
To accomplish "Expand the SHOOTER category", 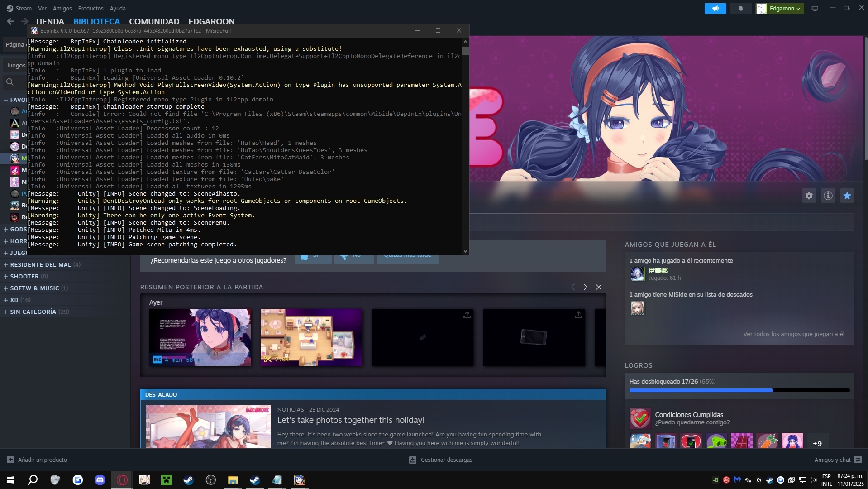I will 6,276.
